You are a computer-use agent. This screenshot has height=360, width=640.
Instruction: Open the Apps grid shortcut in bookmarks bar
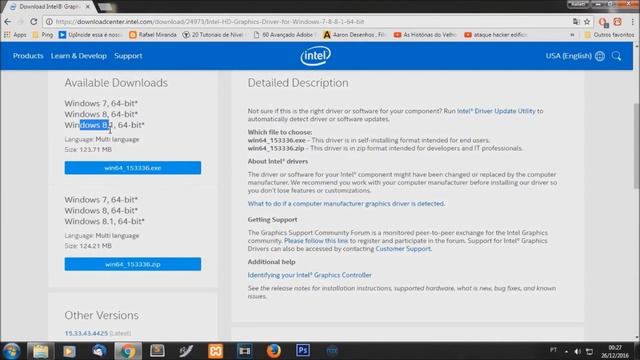coord(15,35)
